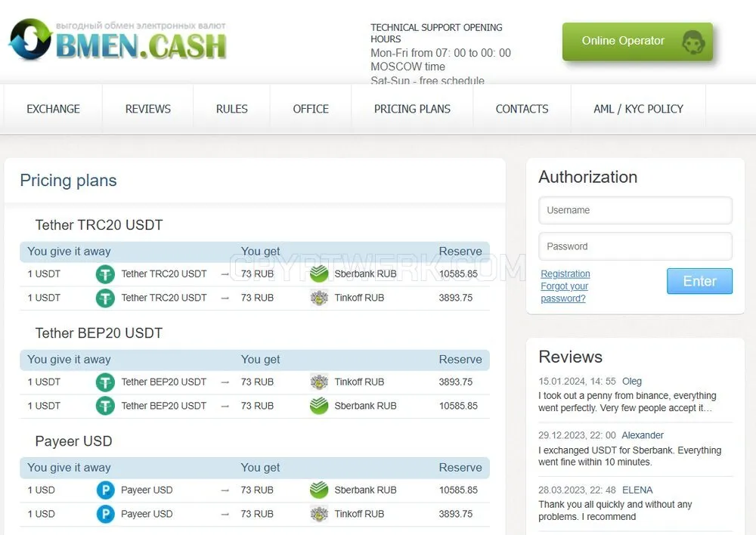The height and width of the screenshot is (535, 756).
Task: Click Alexander's review about Sberbank exchange
Action: click(630, 456)
